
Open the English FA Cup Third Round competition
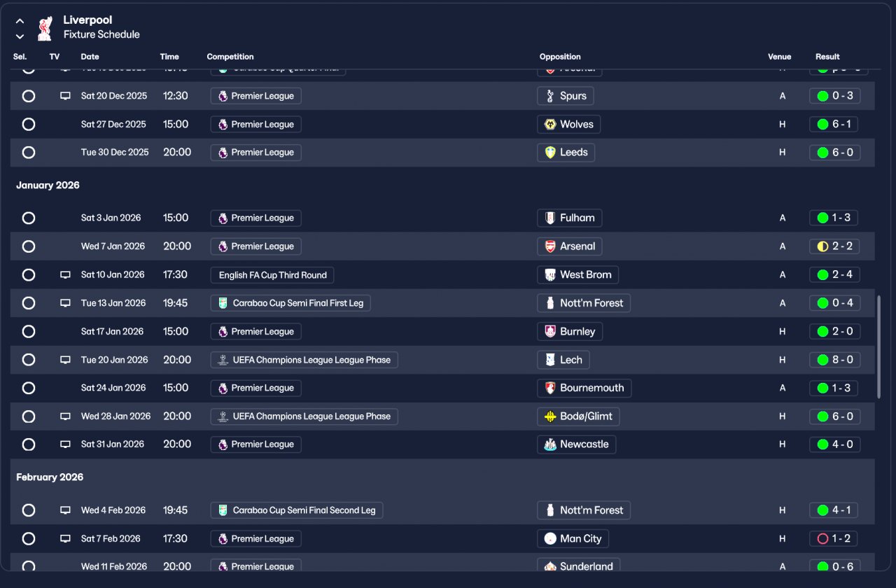[272, 275]
